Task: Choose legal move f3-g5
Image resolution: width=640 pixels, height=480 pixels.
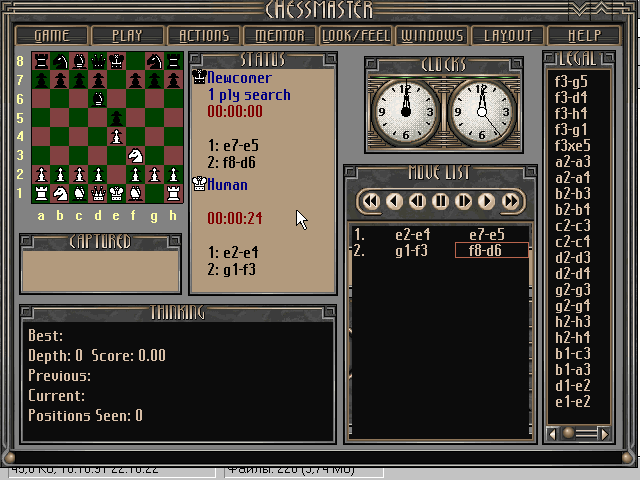Action: pyautogui.click(x=571, y=82)
